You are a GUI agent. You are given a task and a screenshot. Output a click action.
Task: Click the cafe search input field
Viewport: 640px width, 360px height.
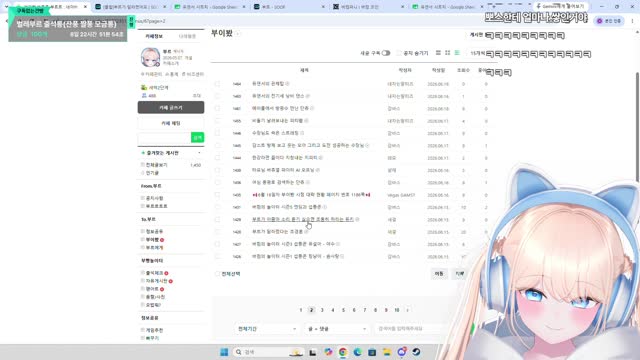(x=164, y=138)
